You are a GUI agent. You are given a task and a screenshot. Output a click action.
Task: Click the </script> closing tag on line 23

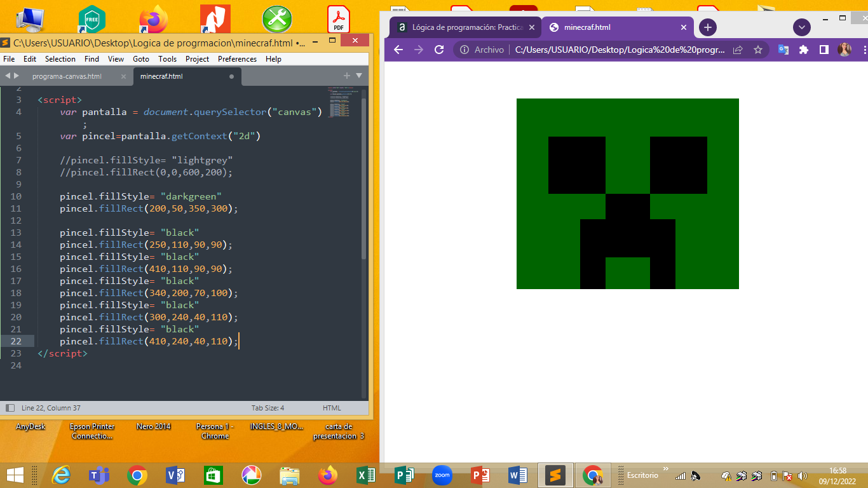(x=62, y=353)
